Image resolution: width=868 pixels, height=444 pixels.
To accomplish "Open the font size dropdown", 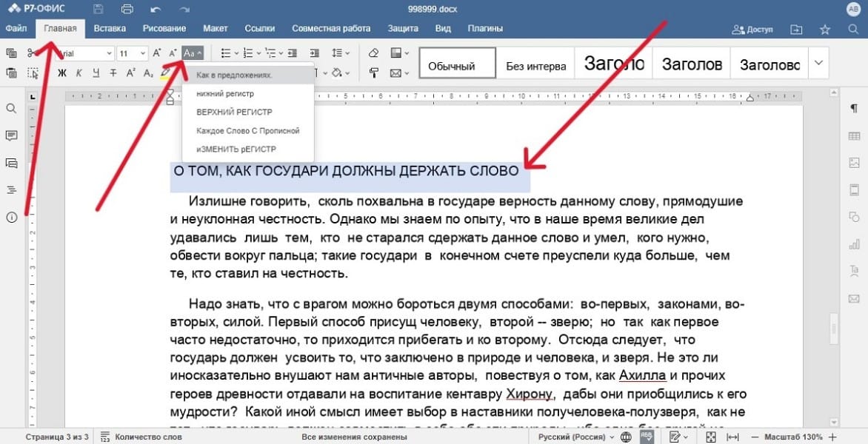I will point(142,53).
